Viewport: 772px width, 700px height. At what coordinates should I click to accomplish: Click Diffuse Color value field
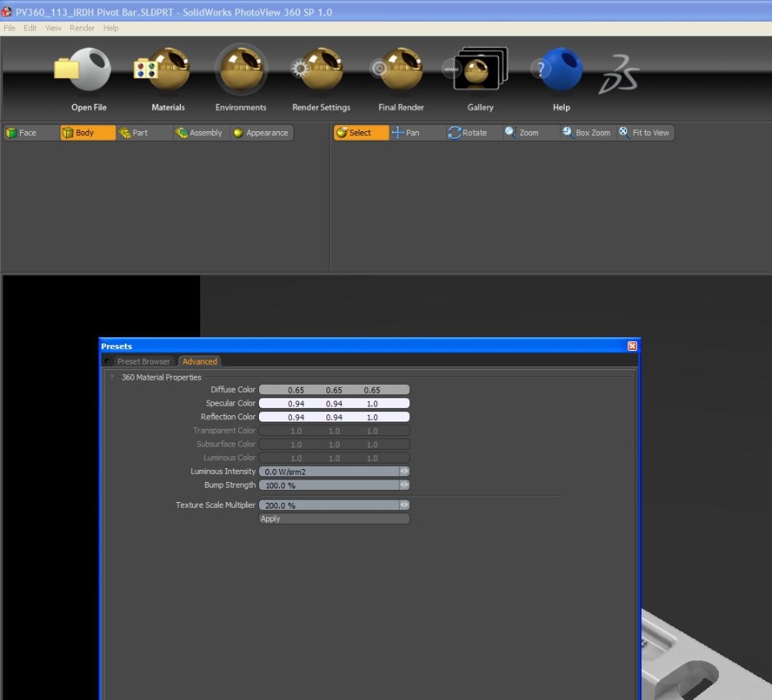(334, 389)
